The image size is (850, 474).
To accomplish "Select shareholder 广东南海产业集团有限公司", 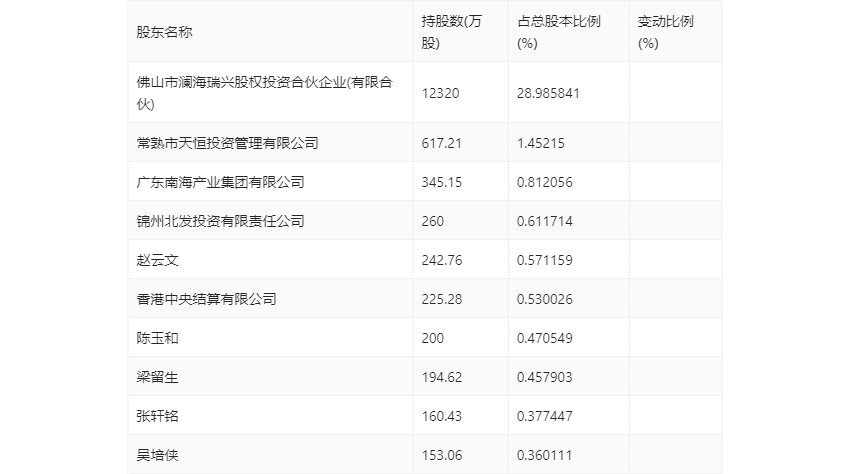I will [x=220, y=182].
